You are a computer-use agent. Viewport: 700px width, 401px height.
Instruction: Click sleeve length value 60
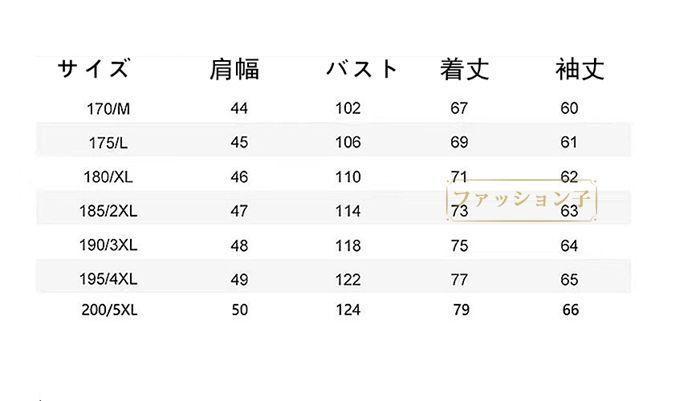pos(569,108)
